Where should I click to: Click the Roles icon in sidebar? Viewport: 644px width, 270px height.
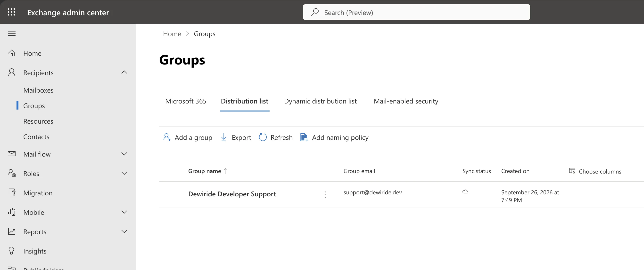tap(11, 173)
